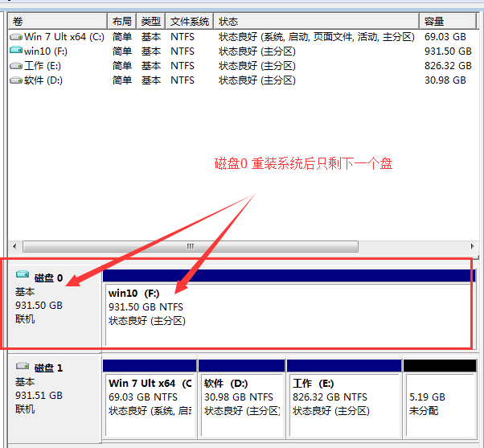
Task: Sort by the 卷 column header
Action: coord(58,21)
